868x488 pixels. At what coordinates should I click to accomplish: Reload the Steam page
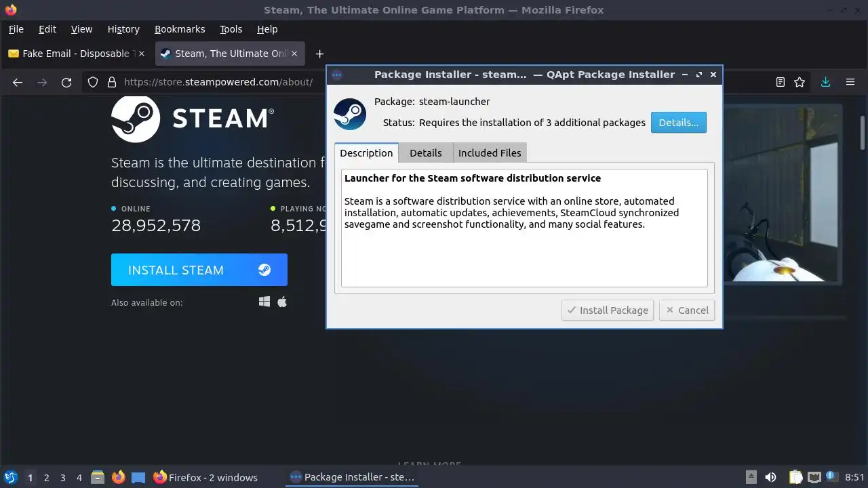[x=66, y=82]
